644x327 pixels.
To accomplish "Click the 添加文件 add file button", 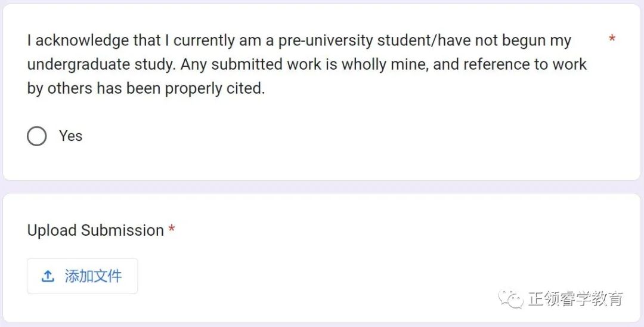I will (x=82, y=276).
